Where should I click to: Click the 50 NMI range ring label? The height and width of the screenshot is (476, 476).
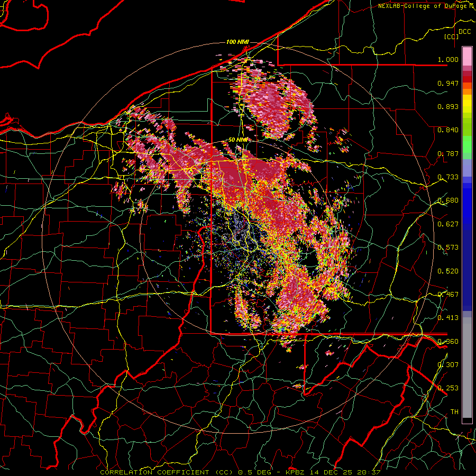click(237, 140)
